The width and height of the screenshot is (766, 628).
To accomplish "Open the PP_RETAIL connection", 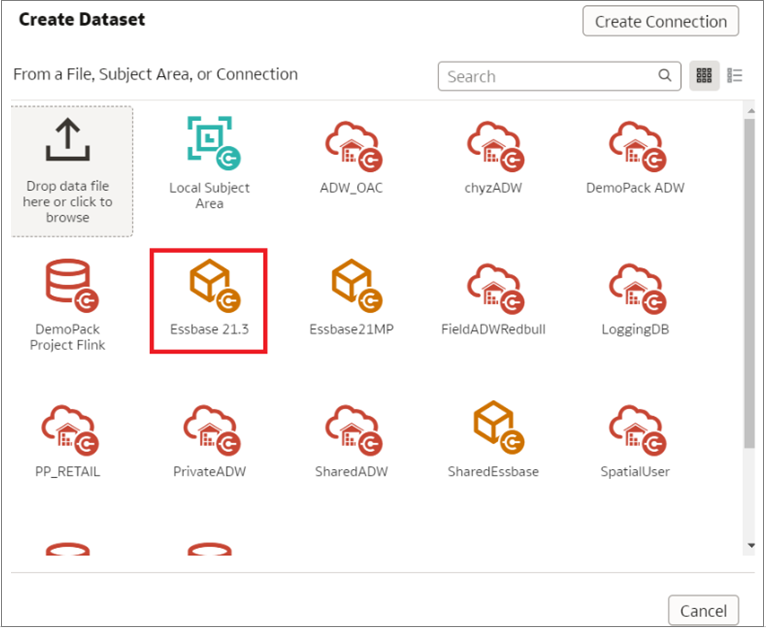I will point(68,430).
